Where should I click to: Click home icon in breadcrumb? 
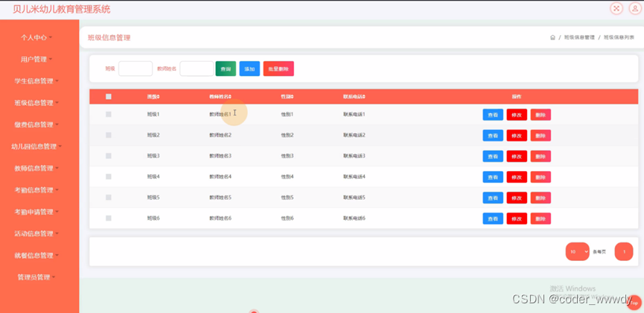click(x=552, y=37)
